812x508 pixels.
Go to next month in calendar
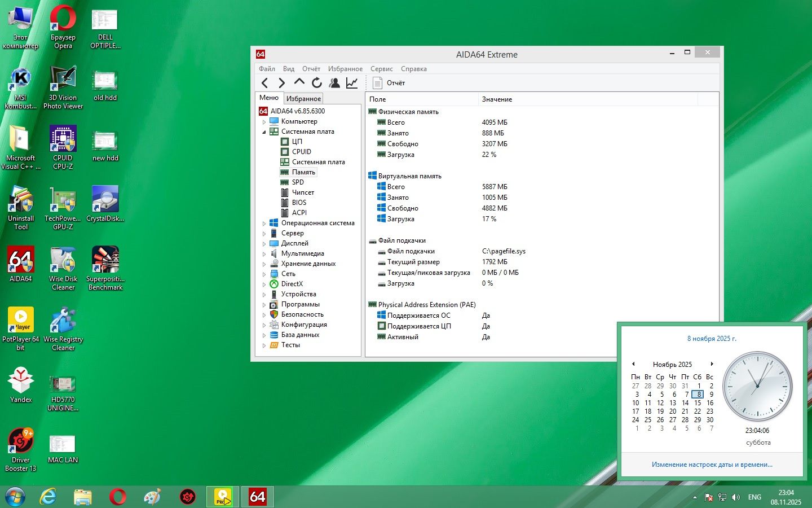click(712, 364)
